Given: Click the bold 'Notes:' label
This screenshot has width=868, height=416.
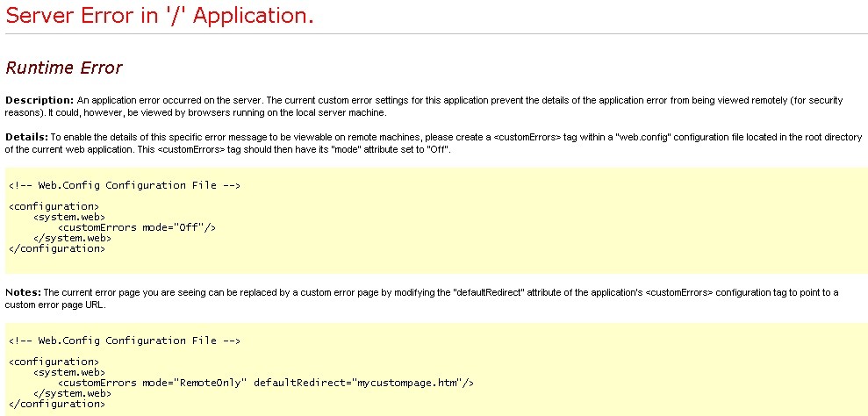Looking at the screenshot, I should coord(23,292).
